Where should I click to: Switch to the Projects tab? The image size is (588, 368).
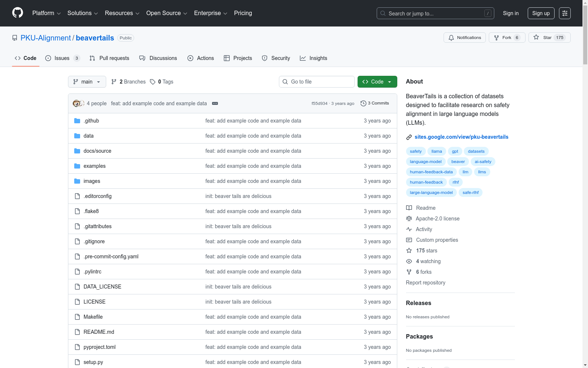[238, 58]
